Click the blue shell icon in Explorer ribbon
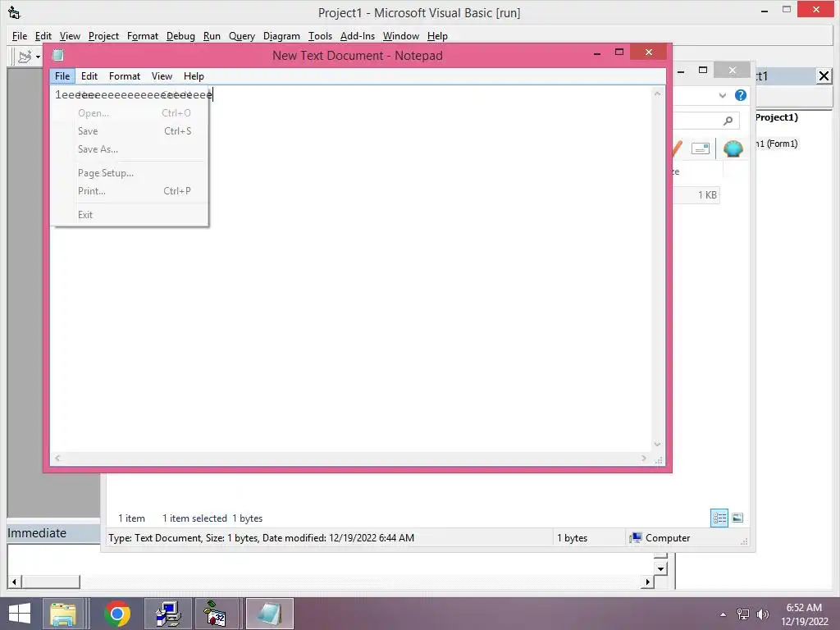The width and height of the screenshot is (840, 630). click(x=733, y=148)
